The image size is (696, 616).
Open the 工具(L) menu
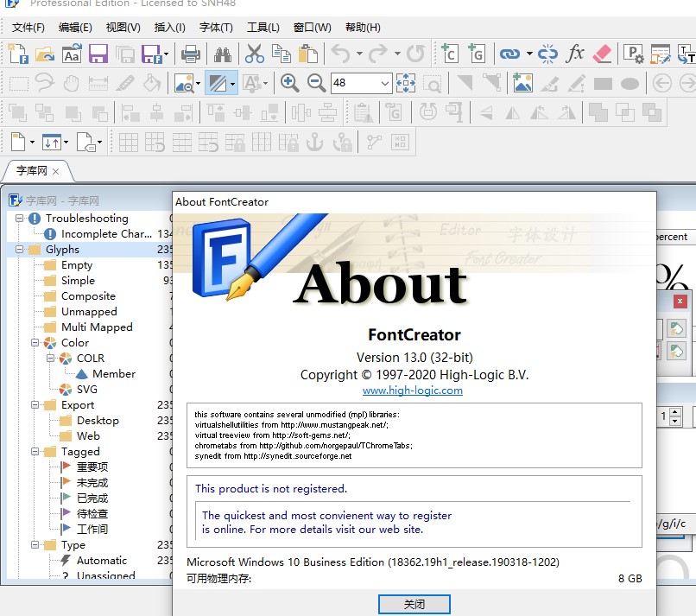263,28
